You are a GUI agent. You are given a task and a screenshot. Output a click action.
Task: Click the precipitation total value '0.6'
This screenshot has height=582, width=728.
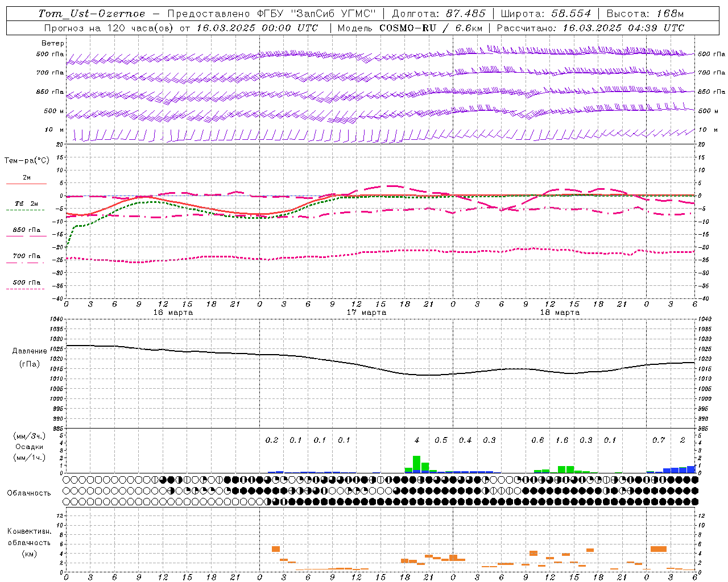tap(537, 440)
